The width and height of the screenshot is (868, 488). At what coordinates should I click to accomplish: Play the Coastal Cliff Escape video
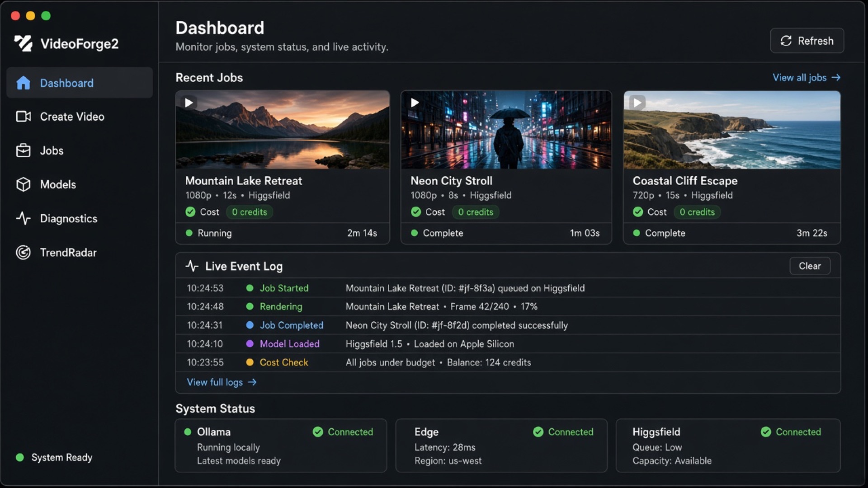pyautogui.click(x=637, y=103)
